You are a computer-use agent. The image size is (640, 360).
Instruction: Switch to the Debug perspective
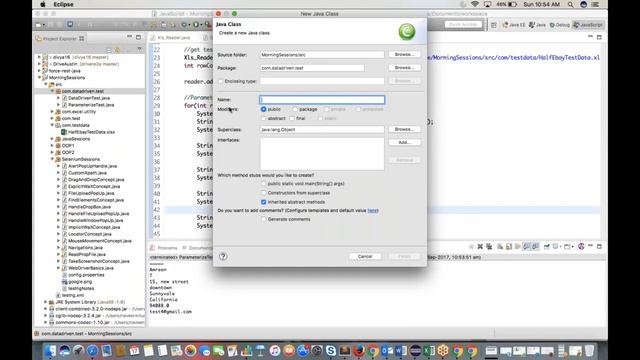[x=560, y=25]
